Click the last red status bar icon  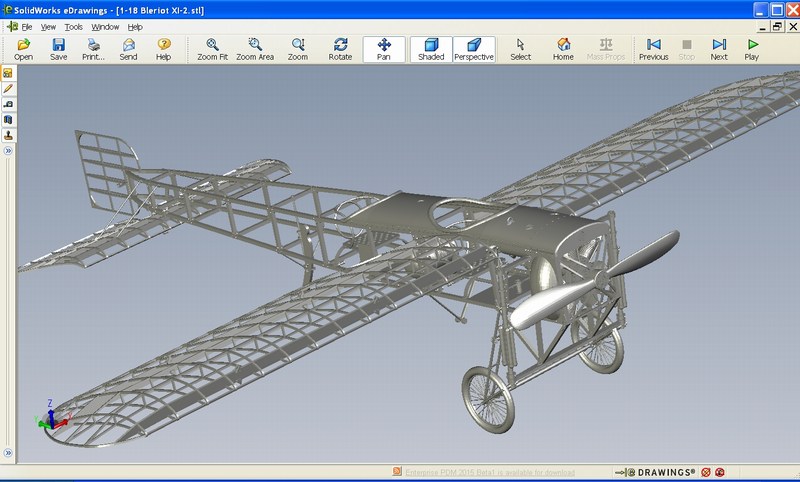[x=720, y=472]
